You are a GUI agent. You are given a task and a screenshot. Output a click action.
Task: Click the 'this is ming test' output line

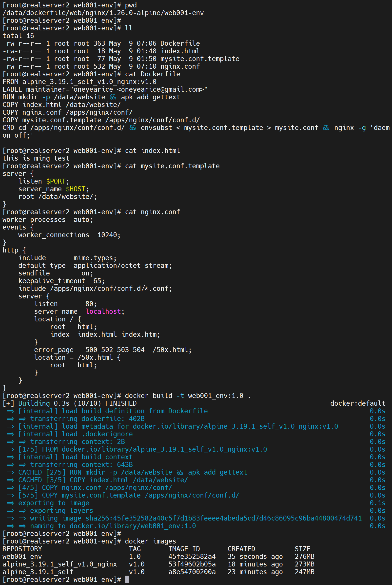tap(36, 158)
